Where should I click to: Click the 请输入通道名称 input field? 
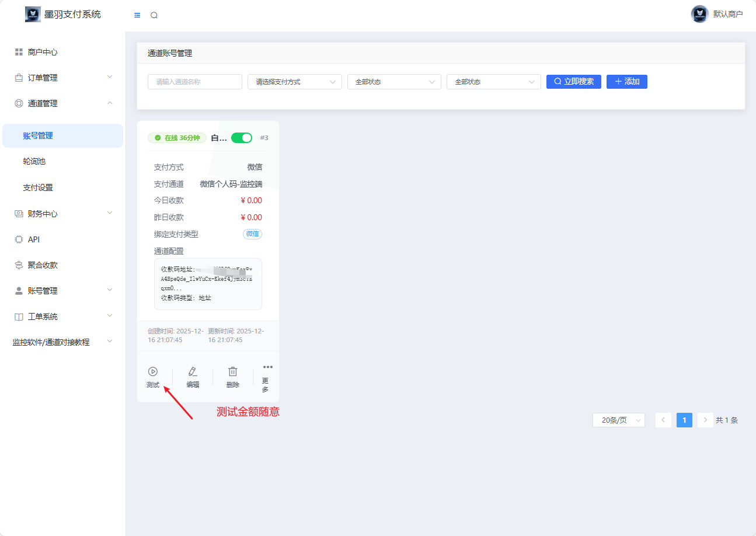click(x=195, y=82)
